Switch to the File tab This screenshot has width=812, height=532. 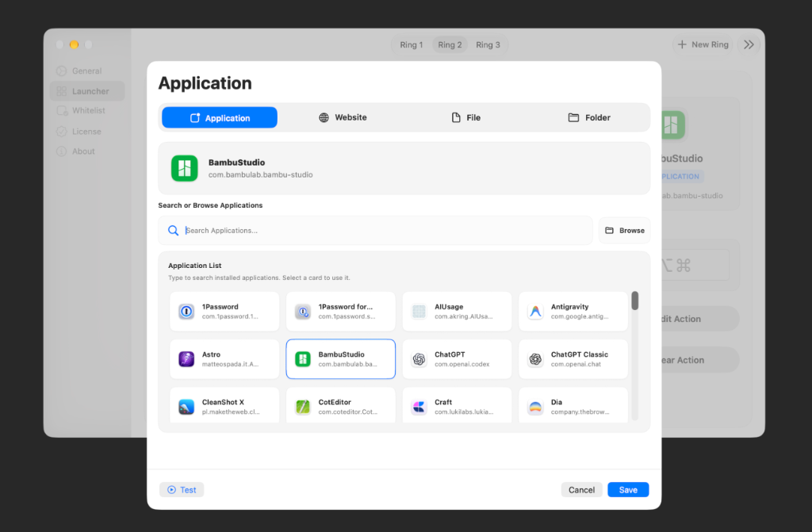click(x=465, y=117)
